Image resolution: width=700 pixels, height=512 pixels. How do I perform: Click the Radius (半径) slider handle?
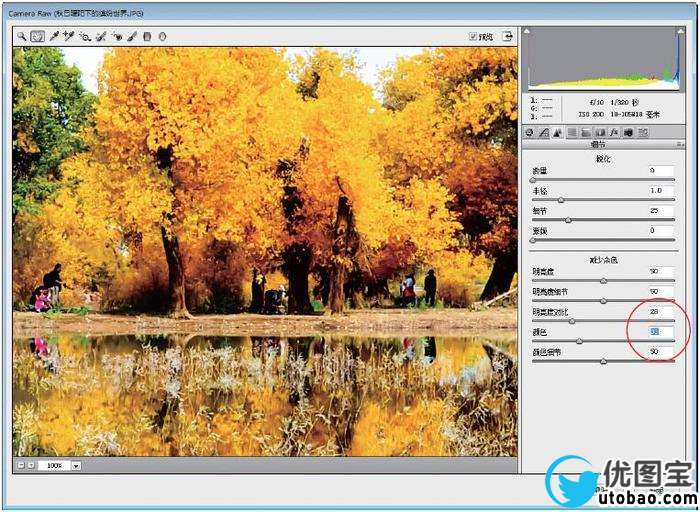click(x=561, y=200)
